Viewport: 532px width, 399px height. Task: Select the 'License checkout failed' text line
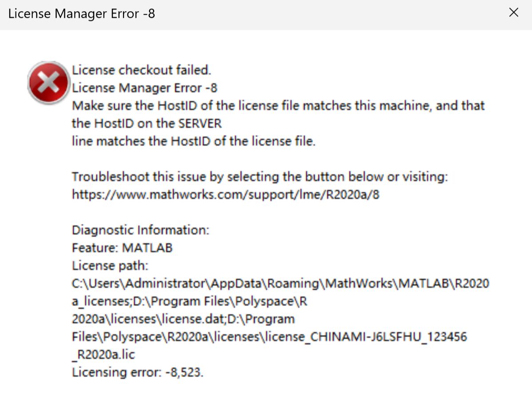click(141, 70)
